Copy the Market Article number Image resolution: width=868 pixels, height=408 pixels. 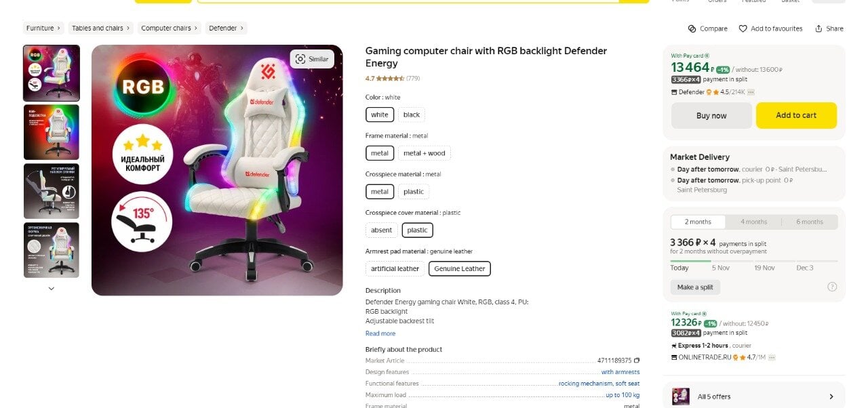(637, 361)
